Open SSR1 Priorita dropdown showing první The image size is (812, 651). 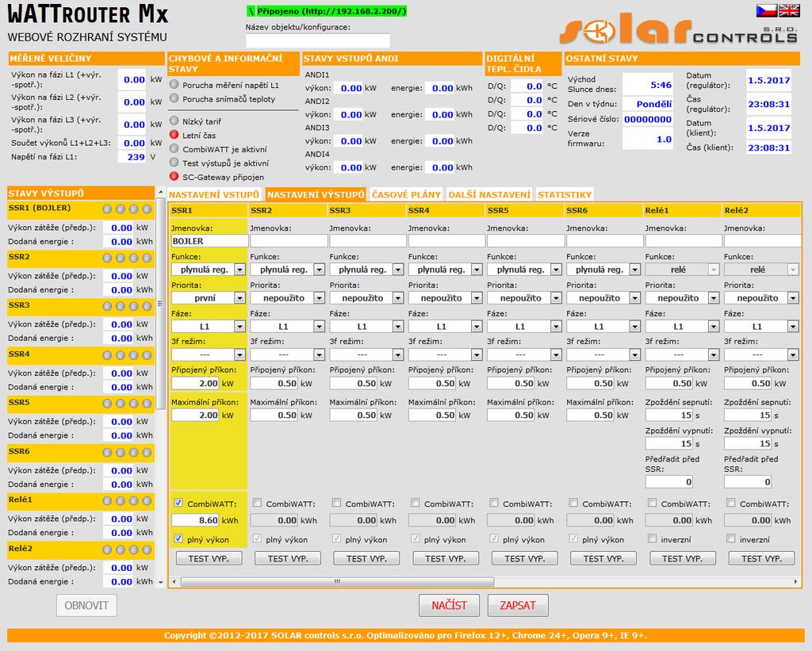(209, 298)
